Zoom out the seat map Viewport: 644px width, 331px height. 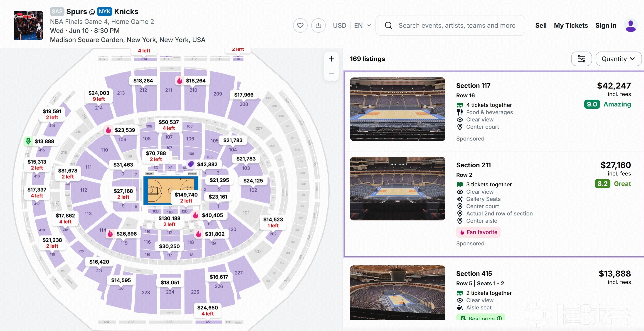click(x=331, y=73)
